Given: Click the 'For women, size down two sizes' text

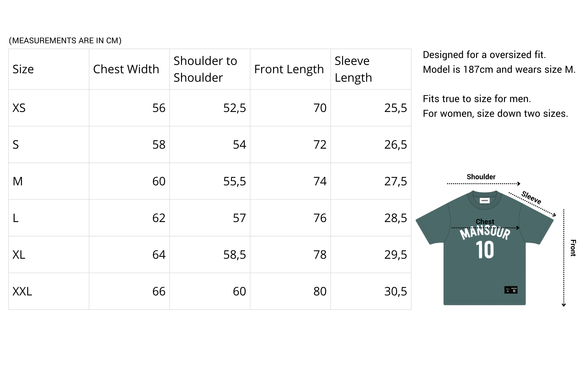Looking at the screenshot, I should pyautogui.click(x=495, y=114).
